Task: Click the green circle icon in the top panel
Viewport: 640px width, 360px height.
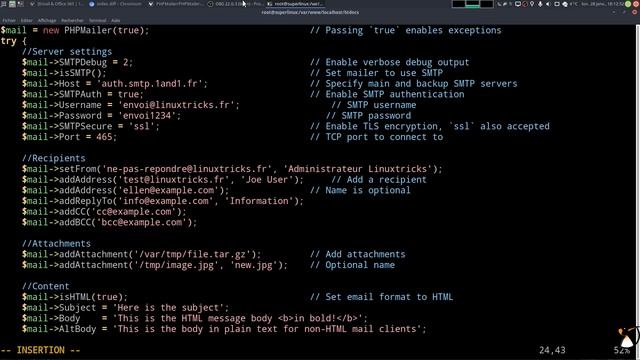Action: click(x=628, y=4)
